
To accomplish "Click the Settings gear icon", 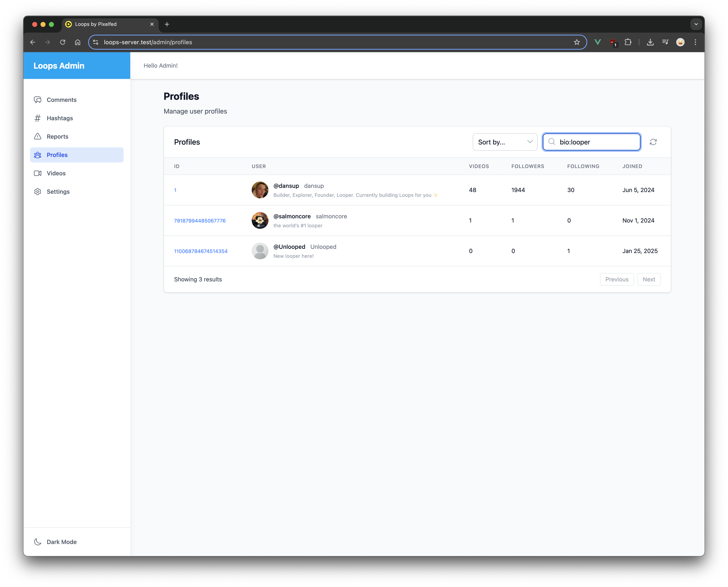I will 38,191.
